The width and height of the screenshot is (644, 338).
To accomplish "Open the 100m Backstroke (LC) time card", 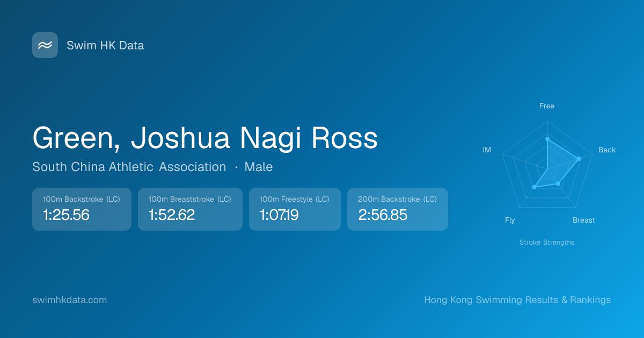I will point(82,209).
